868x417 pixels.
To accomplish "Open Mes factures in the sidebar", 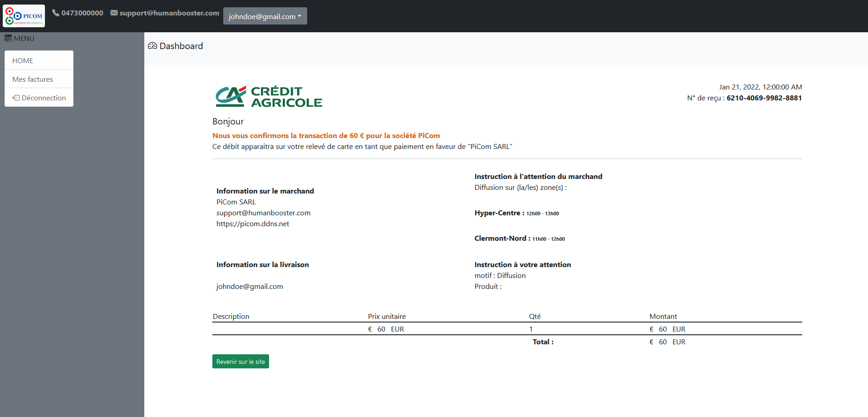I will point(33,79).
